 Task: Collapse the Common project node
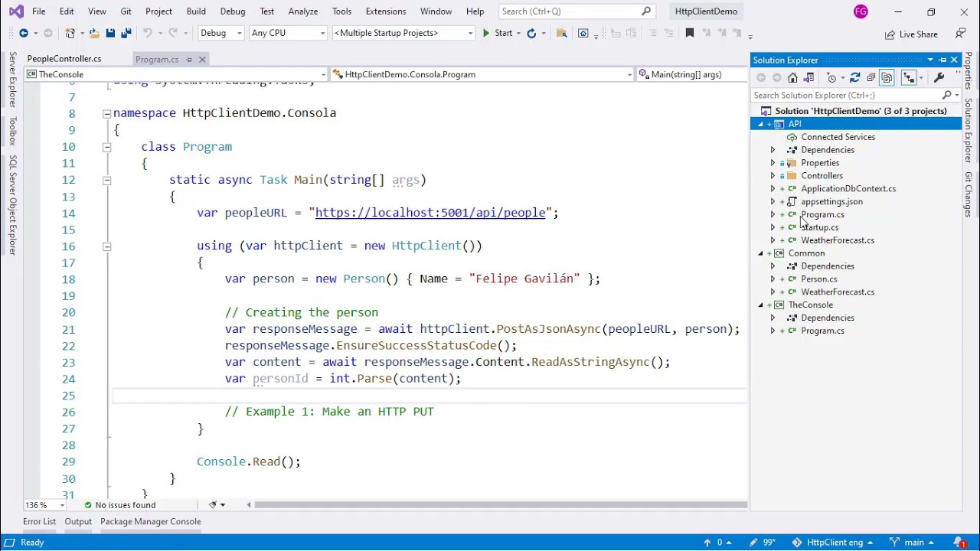point(760,253)
